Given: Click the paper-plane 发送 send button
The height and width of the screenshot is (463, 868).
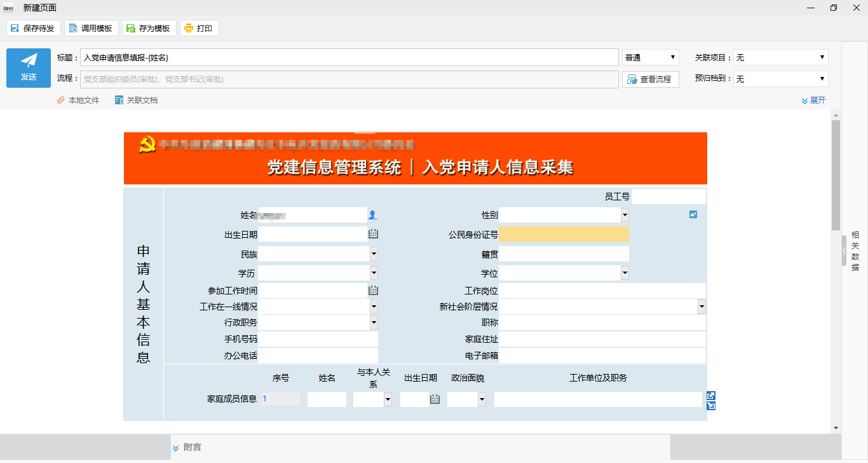Looking at the screenshot, I should point(29,67).
